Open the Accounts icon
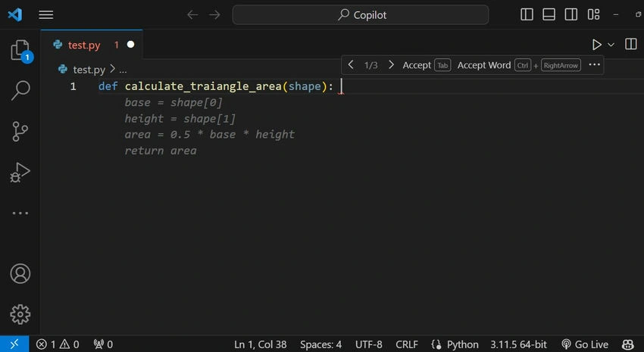644x352 pixels. tap(20, 273)
